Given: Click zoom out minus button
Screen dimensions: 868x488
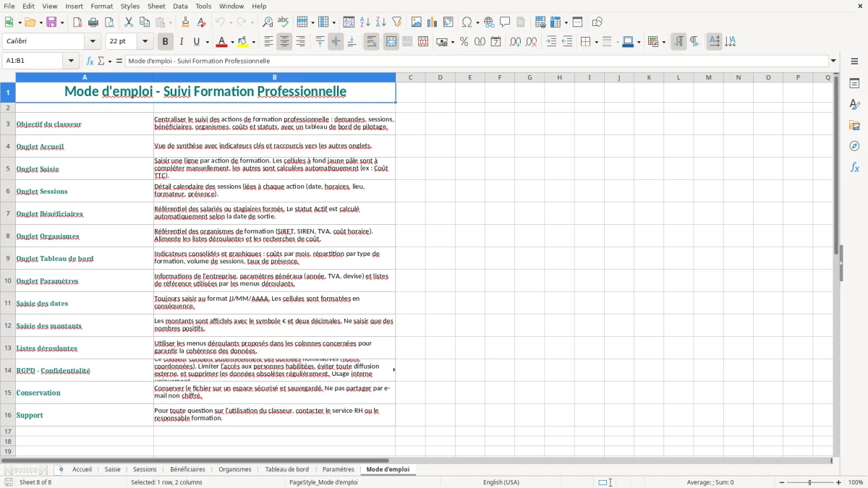Looking at the screenshot, I should click(x=781, y=482).
